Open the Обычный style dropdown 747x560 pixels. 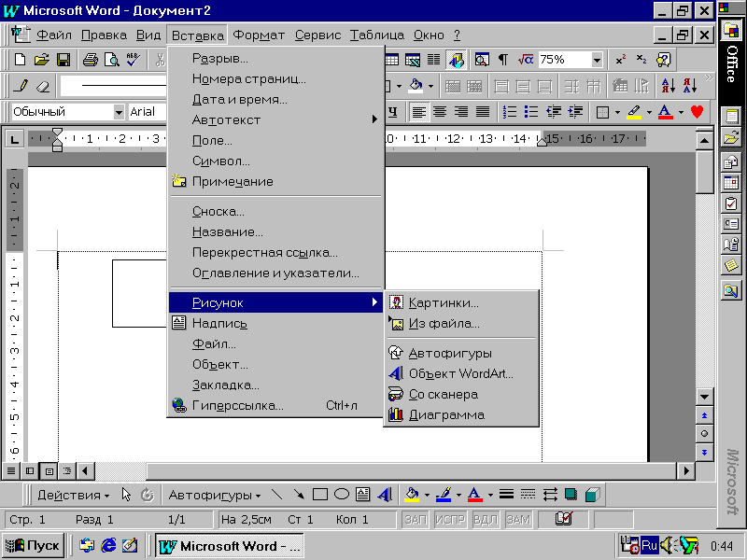click(119, 112)
